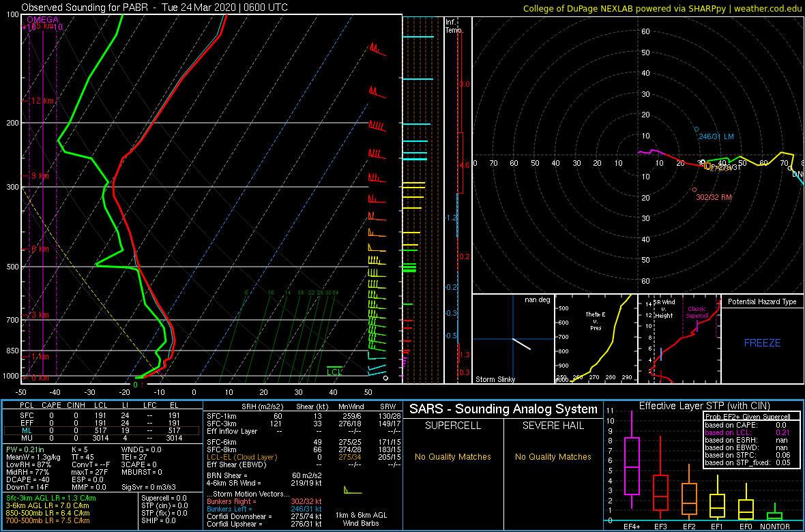Click the blue "Bunkers Left = 246/31 kt" line

tap(265, 509)
